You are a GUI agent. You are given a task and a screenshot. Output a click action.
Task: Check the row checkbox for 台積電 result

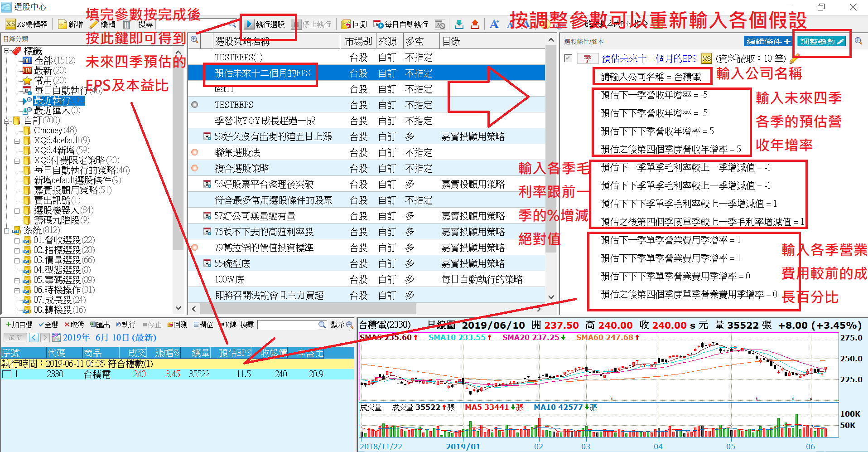pyautogui.click(x=7, y=374)
